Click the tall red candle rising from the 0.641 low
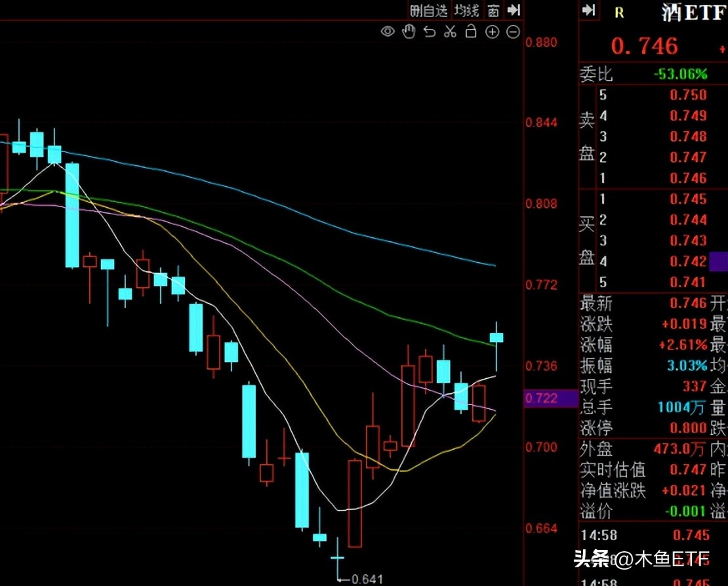 pos(355,503)
